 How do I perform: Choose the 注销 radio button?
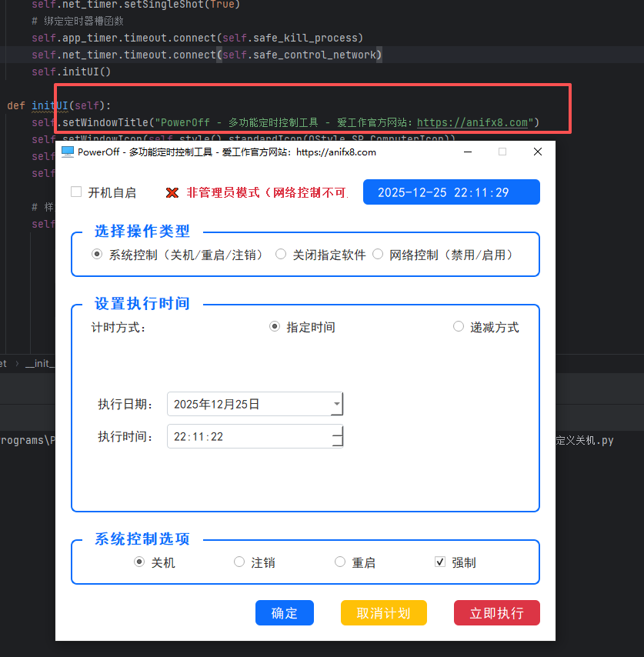(x=239, y=562)
